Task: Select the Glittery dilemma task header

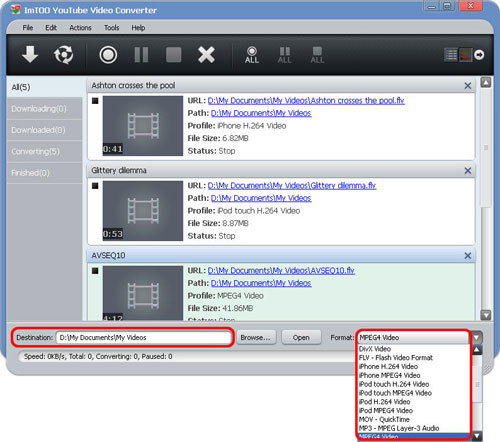Action: pyautogui.click(x=281, y=170)
